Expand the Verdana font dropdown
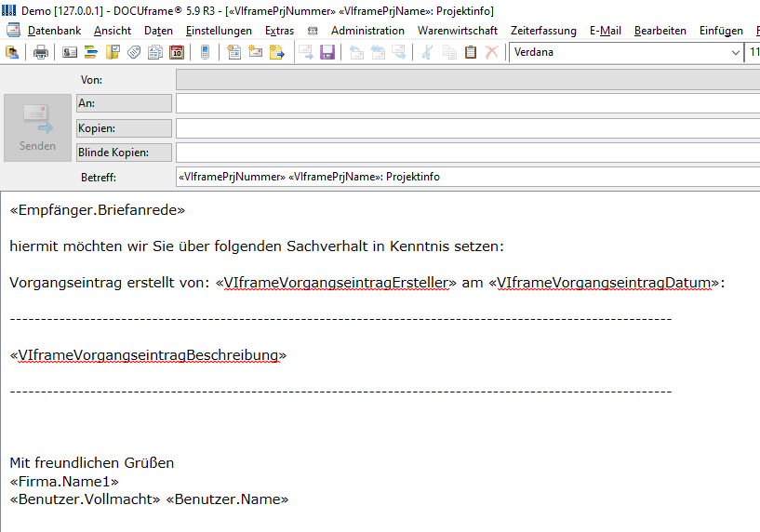Screen dimensions: 760x532 [x=735, y=52]
